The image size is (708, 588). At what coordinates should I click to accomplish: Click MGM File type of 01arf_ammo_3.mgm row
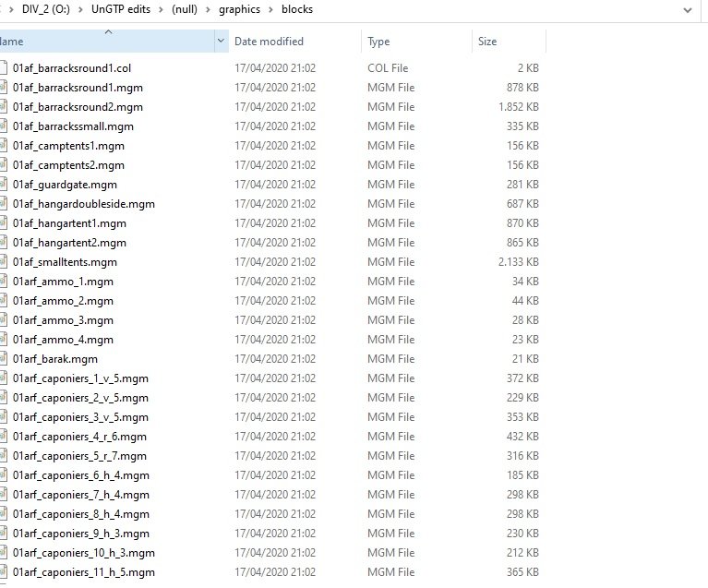pos(390,320)
